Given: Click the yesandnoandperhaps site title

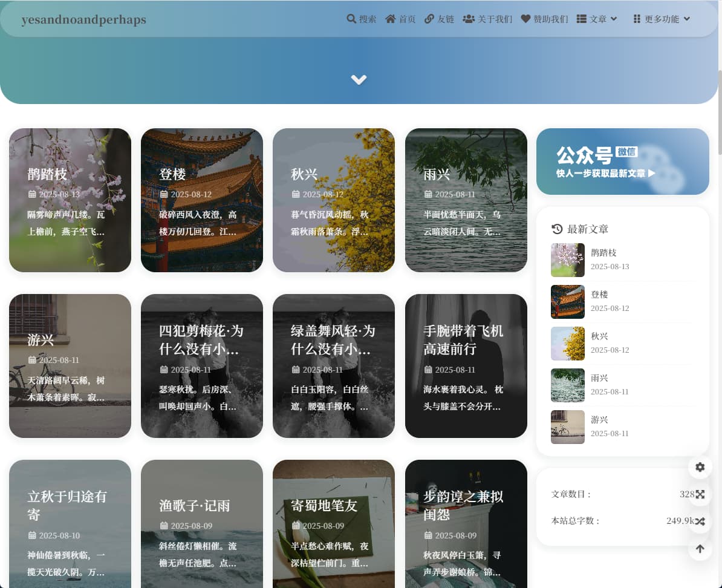Looking at the screenshot, I should pyautogui.click(x=83, y=19).
